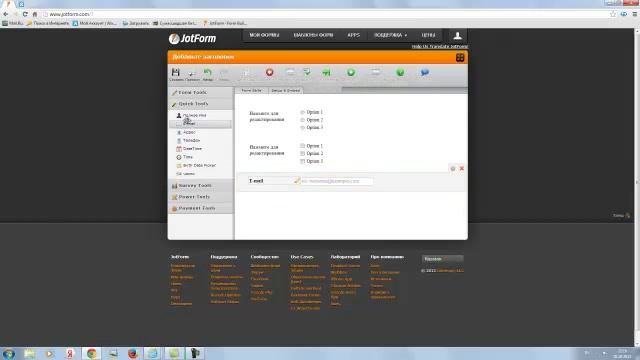Open the Русский language dropdown in footer
The image size is (640, 360).
click(x=442, y=259)
